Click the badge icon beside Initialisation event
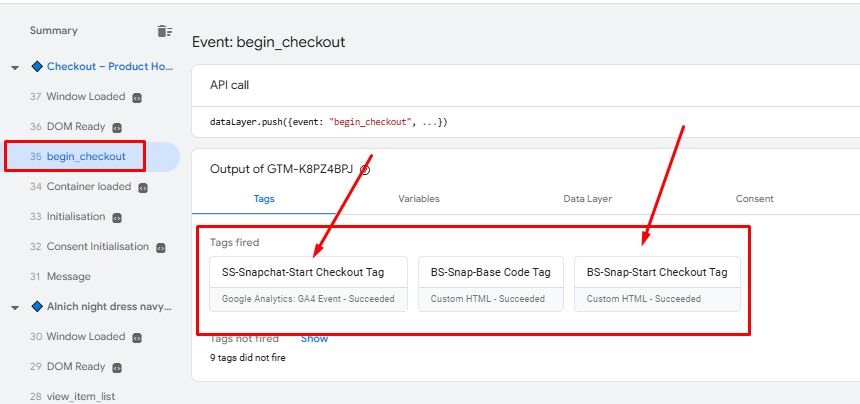860x404 pixels. point(117,217)
